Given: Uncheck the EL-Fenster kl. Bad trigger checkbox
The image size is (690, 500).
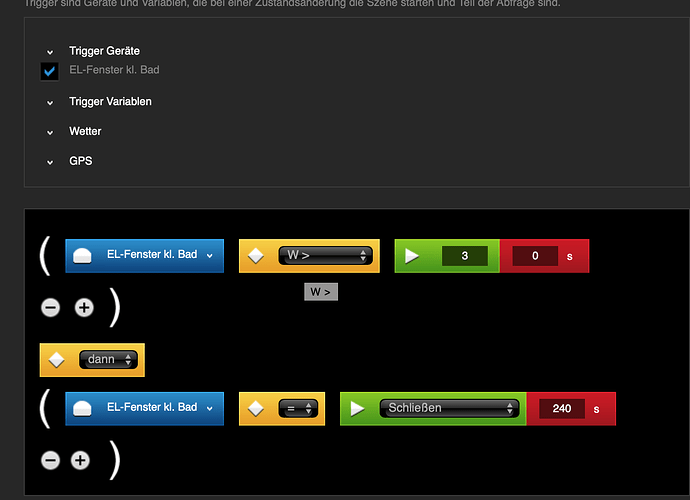Looking at the screenshot, I should coord(49,71).
